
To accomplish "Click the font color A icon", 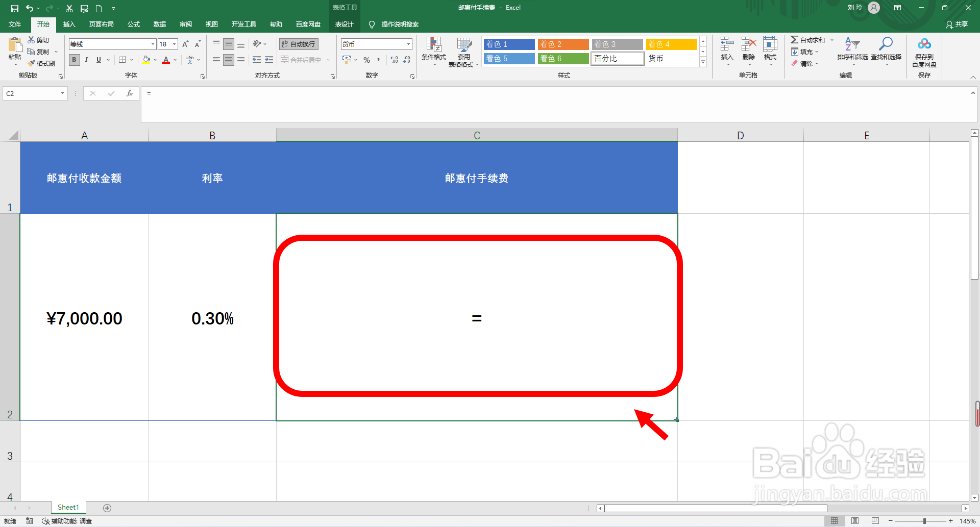I will coord(166,60).
